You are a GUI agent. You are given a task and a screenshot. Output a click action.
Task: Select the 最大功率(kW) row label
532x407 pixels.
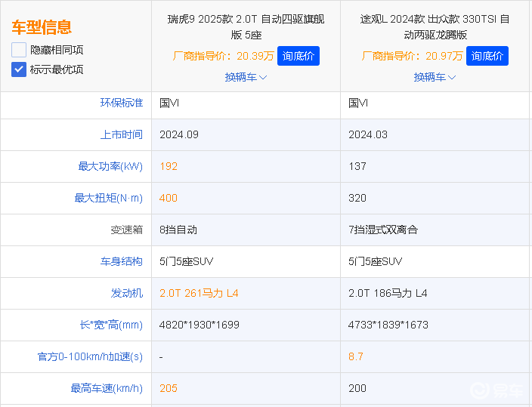coord(110,166)
